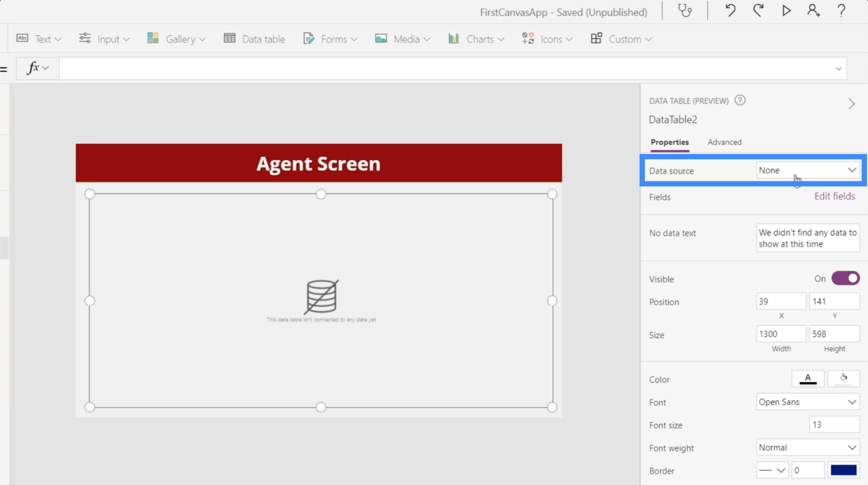Click the Text label toolbar icon

click(22, 38)
